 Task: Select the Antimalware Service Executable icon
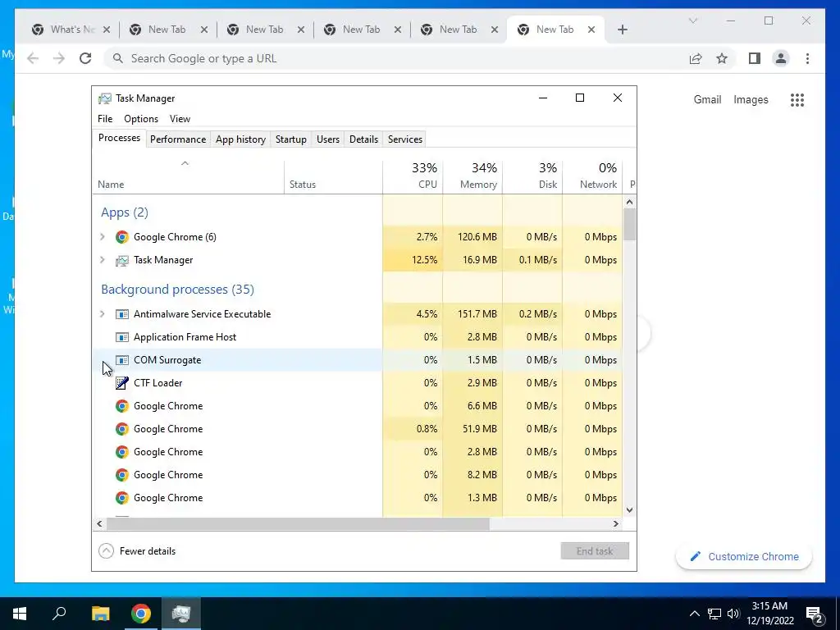(122, 314)
